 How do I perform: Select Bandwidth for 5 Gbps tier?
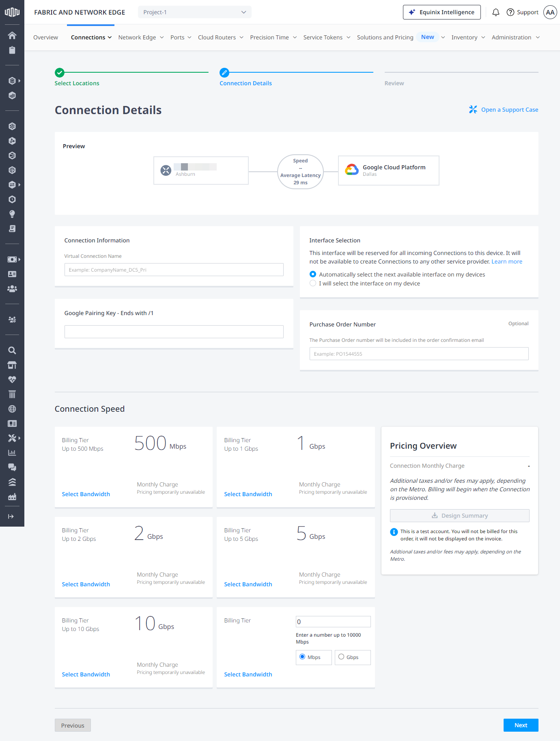pyautogui.click(x=248, y=584)
